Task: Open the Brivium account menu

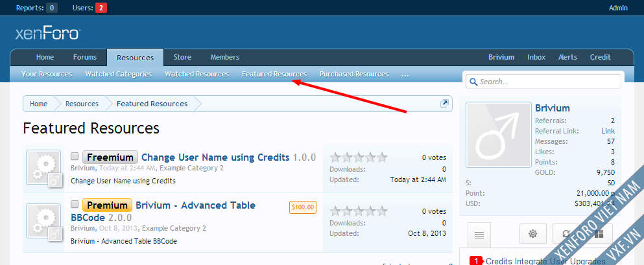Action: coord(501,58)
